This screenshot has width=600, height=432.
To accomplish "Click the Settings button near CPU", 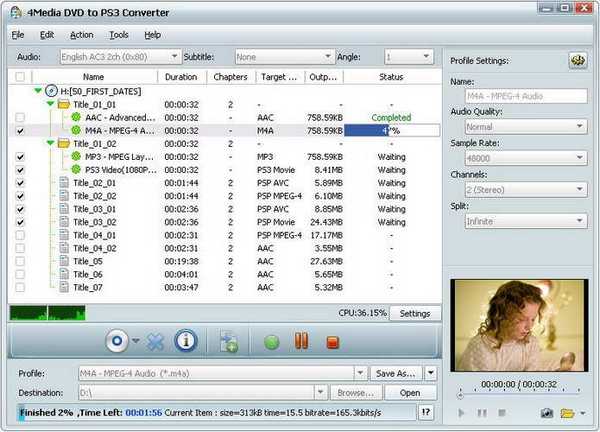I will 415,313.
